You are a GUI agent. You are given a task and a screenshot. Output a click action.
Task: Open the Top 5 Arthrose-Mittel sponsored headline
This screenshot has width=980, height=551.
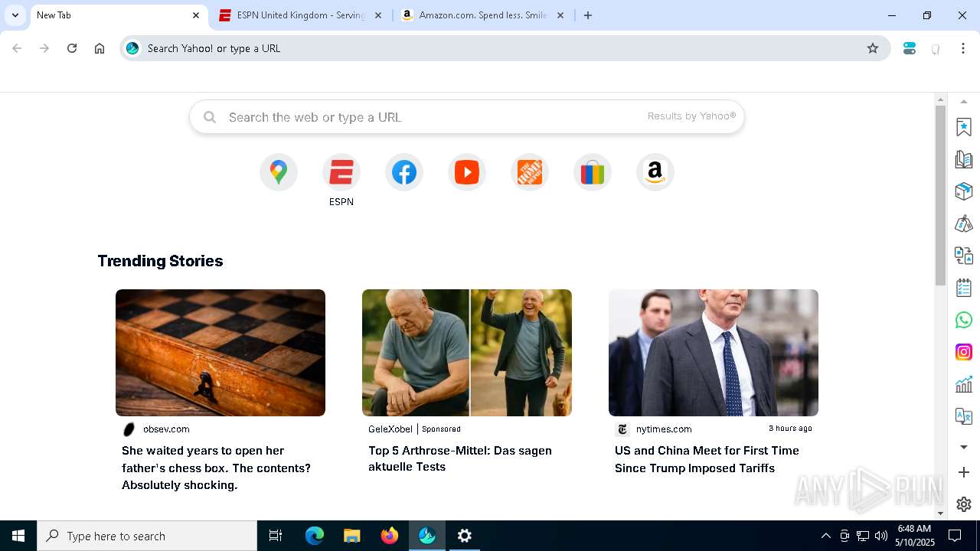(x=460, y=458)
